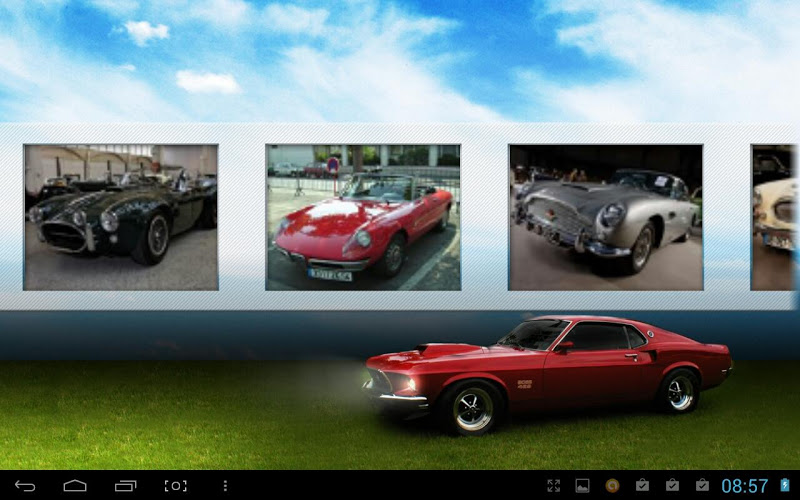The width and height of the screenshot is (800, 500).
Task: Open the three-dot overflow menu
Action: [x=225, y=486]
